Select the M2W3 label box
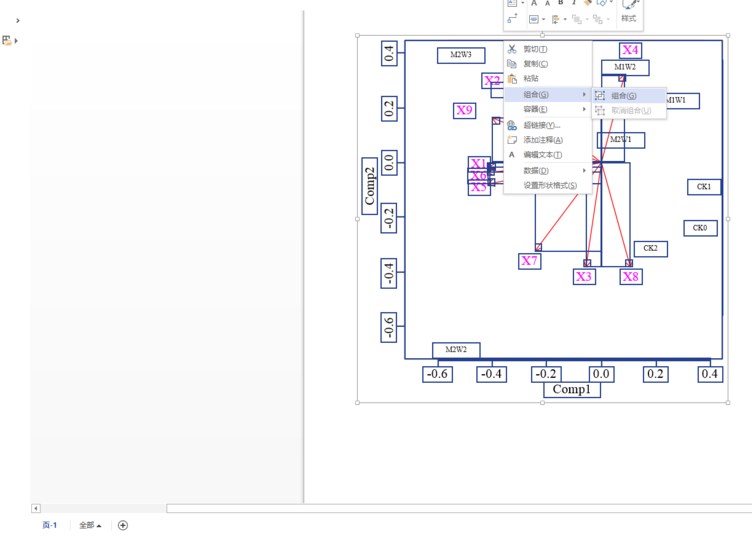Viewport: 752px width, 537px height. click(x=461, y=55)
